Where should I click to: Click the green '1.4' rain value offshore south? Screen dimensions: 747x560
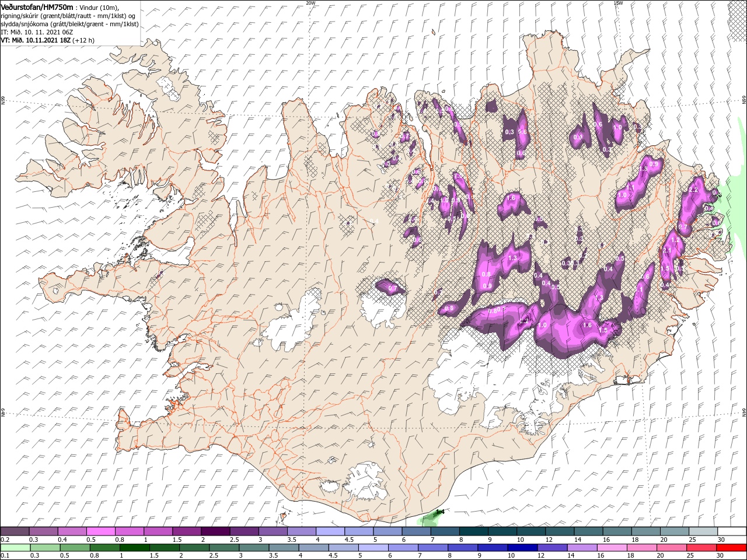tap(441, 512)
